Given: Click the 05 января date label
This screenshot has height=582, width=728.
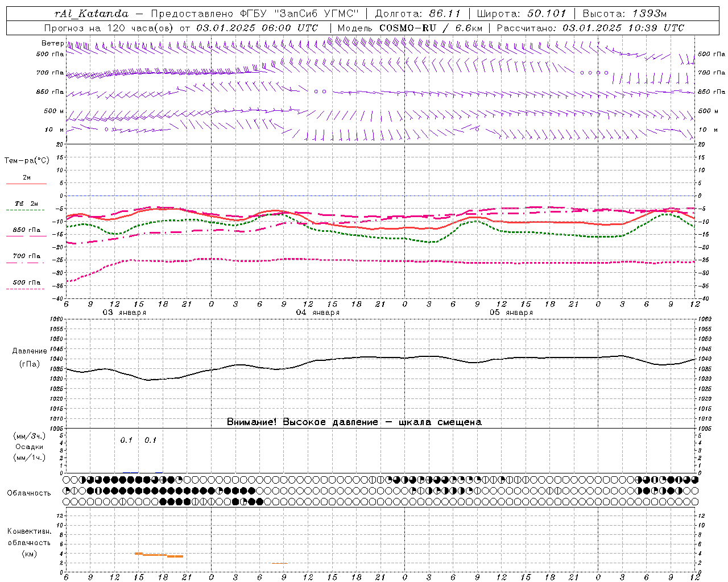Looking at the screenshot, I should (511, 313).
